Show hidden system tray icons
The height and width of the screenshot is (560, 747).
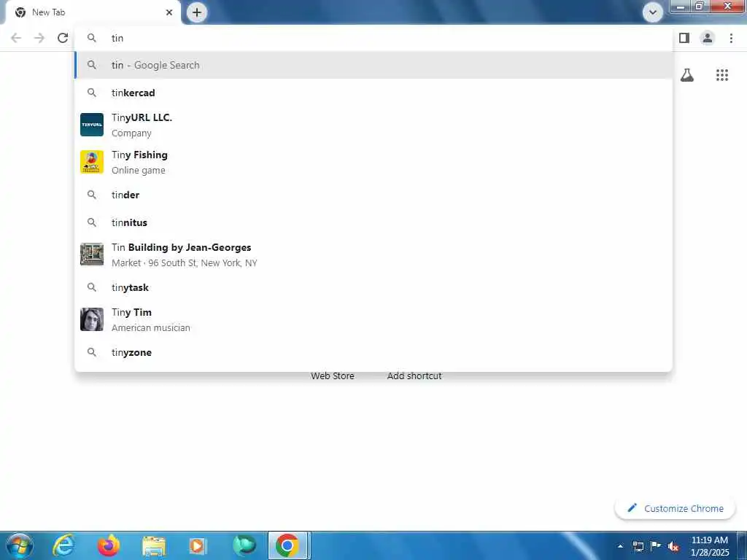tap(620, 546)
